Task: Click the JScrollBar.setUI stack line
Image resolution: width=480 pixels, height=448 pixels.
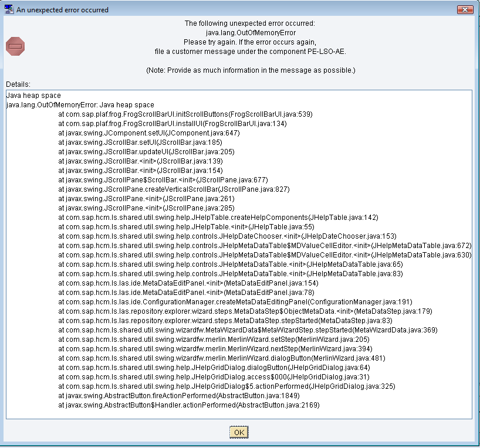Action: (x=140, y=142)
